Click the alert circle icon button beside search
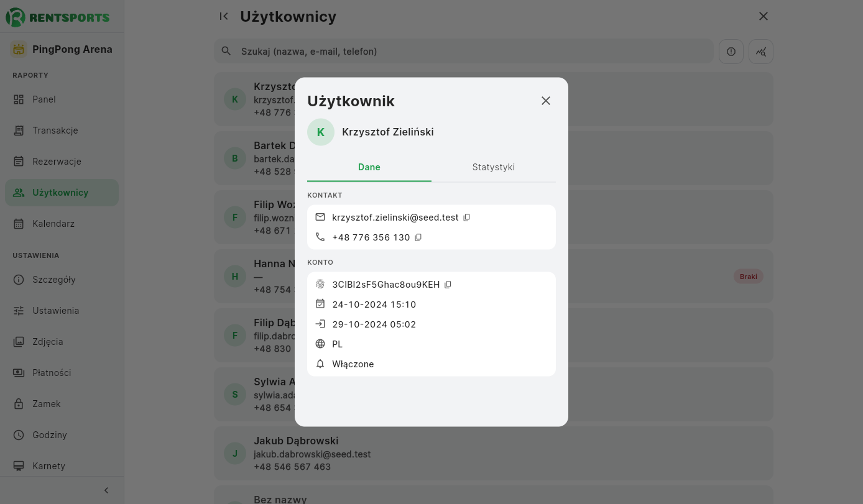863x504 pixels. click(731, 52)
